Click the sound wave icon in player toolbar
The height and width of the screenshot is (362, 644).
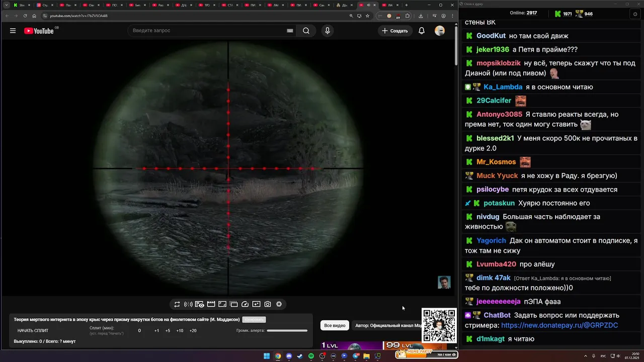pyautogui.click(x=188, y=304)
